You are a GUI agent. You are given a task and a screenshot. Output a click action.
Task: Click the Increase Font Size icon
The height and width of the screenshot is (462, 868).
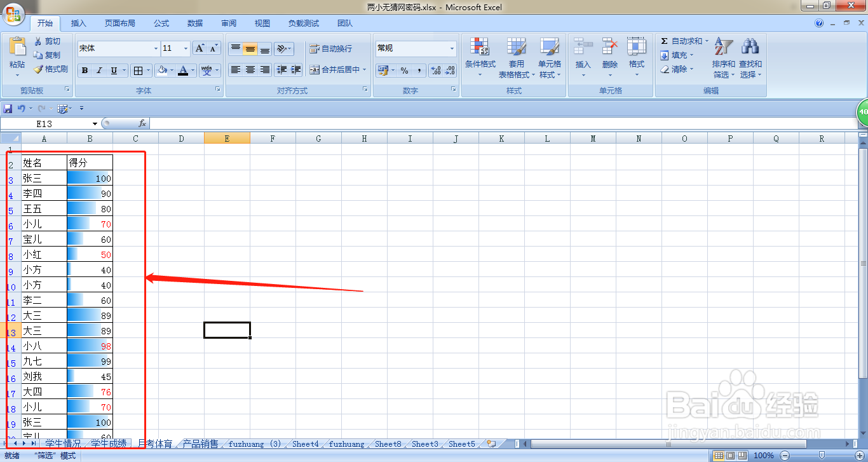click(x=200, y=48)
